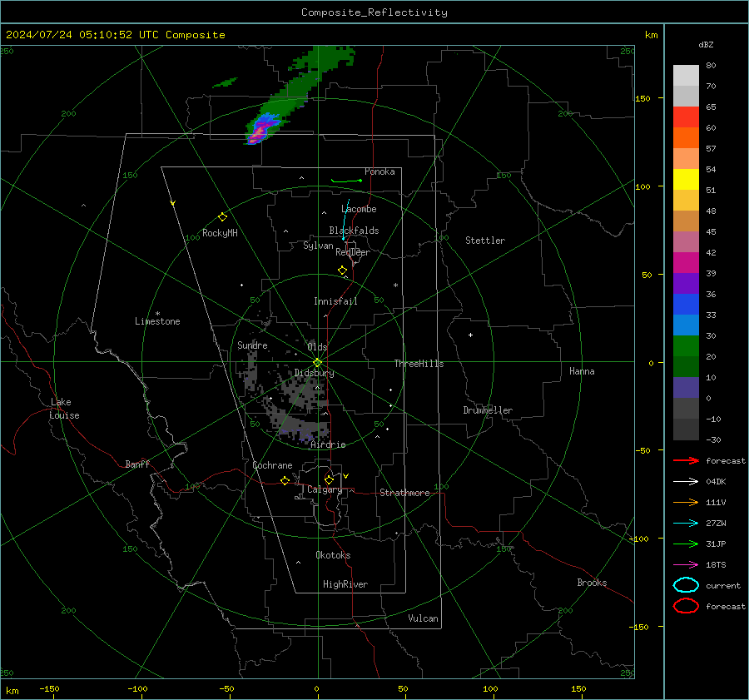This screenshot has width=749, height=700.
Task: Click the red forecast arrow in legend
Action: click(x=686, y=460)
